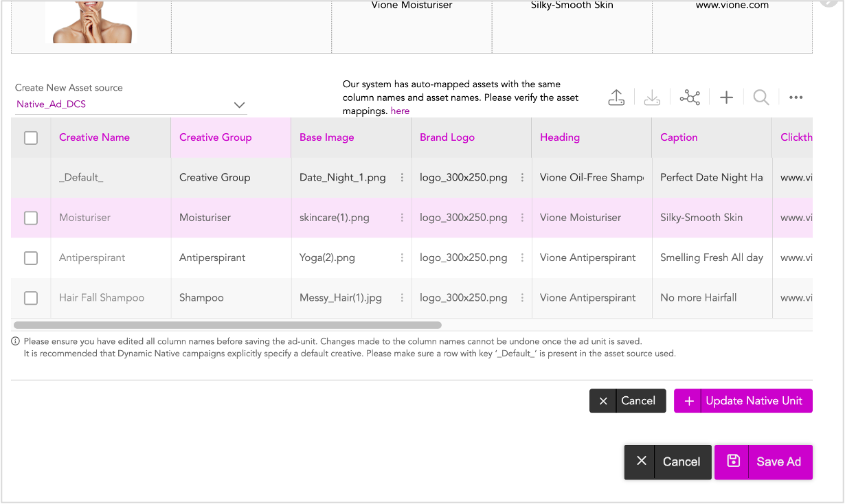Image resolution: width=845 pixels, height=504 pixels.
Task: Click the Save Ad button
Action: [763, 462]
